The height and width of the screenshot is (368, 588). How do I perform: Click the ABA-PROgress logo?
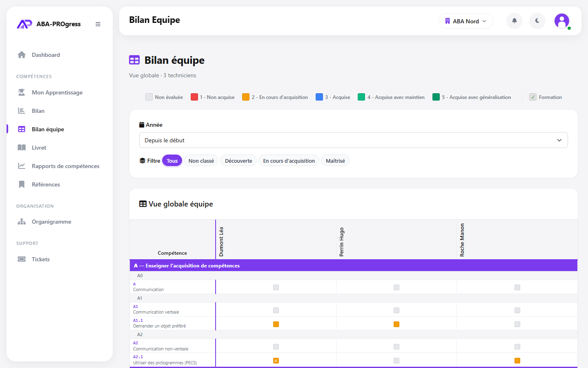[x=49, y=24]
